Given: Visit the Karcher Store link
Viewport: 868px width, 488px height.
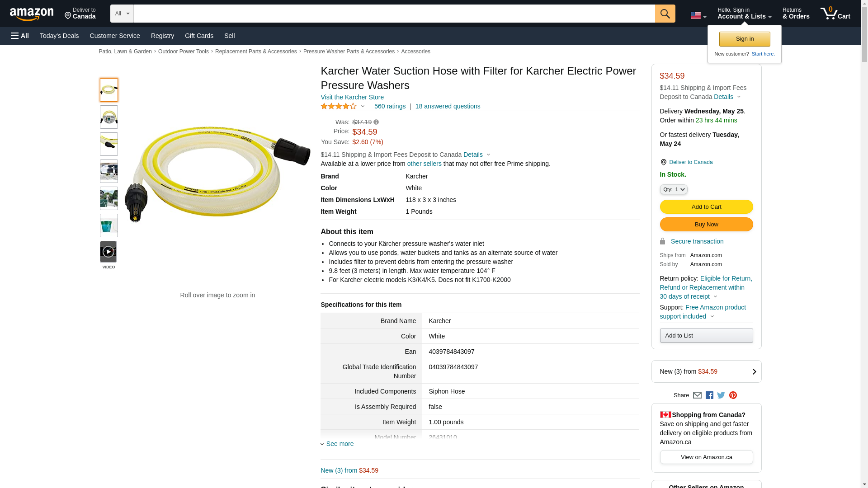Looking at the screenshot, I should pyautogui.click(x=352, y=97).
